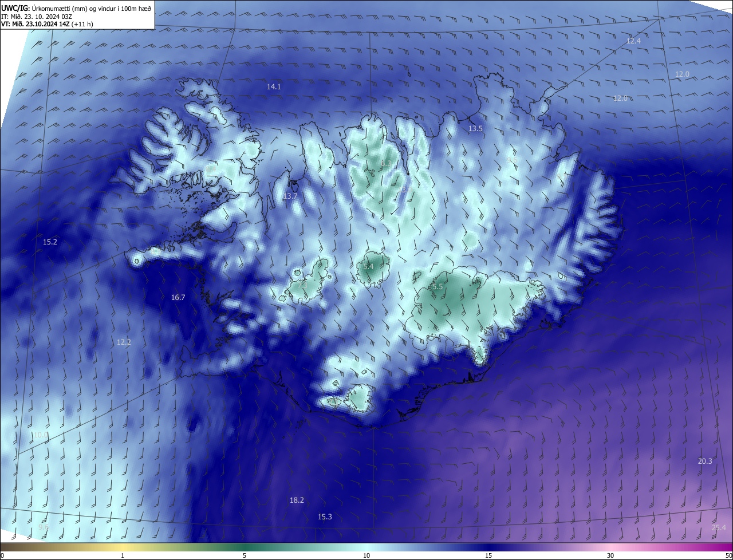Click the 15.3 value label

pyautogui.click(x=325, y=517)
